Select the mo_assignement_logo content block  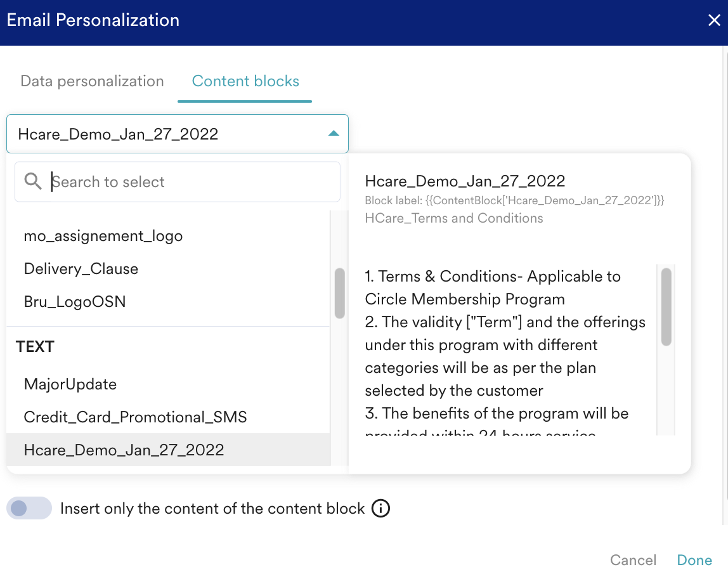point(103,235)
